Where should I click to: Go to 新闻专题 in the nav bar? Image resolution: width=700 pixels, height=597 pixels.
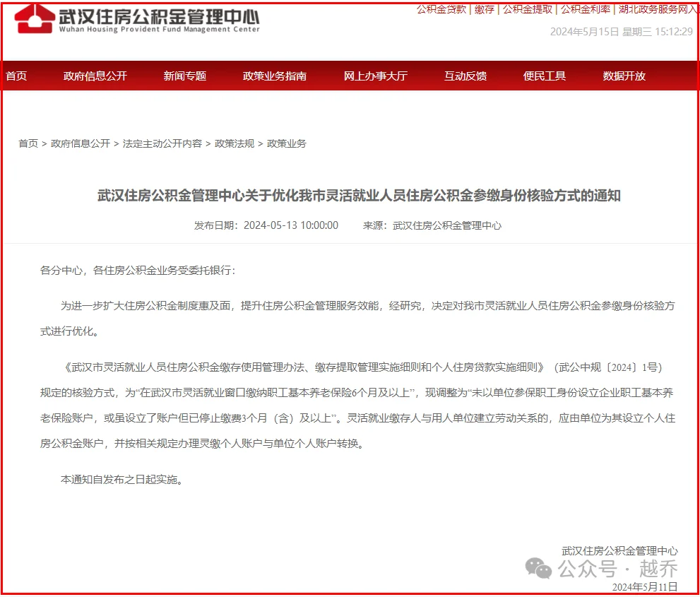coord(185,76)
